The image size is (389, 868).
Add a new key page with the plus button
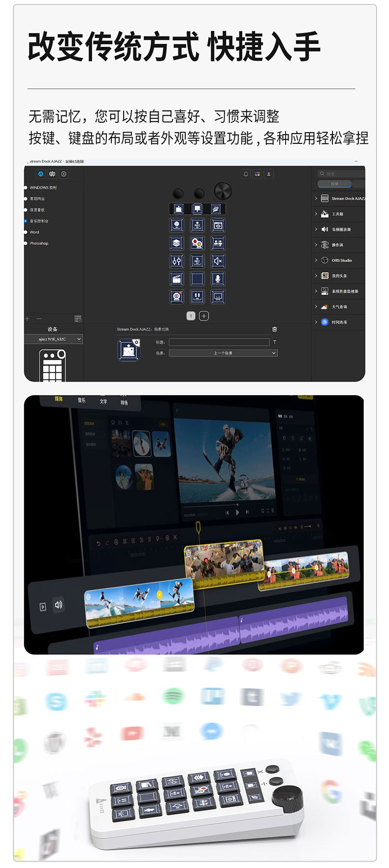[x=204, y=316]
